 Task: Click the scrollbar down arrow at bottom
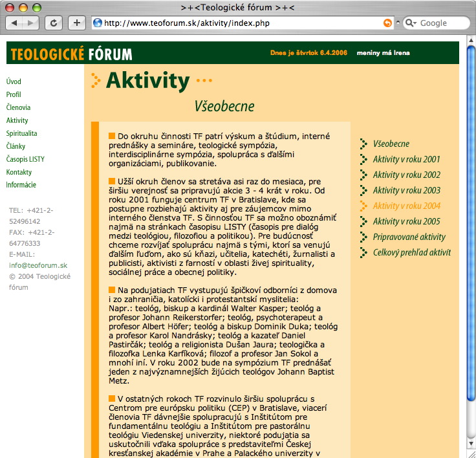pos(471,444)
